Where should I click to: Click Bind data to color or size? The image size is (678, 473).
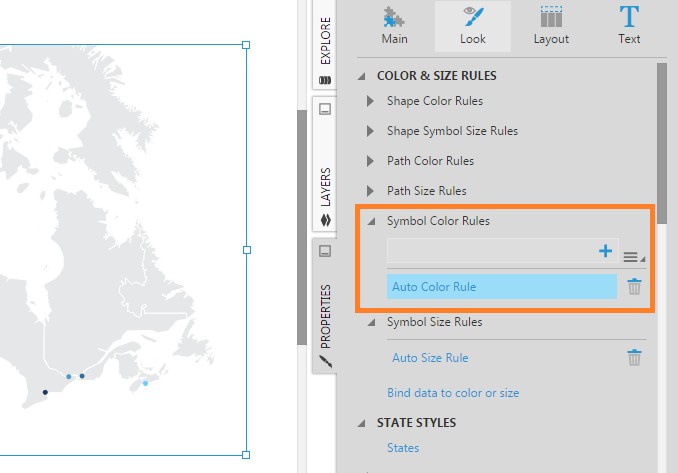pos(453,393)
